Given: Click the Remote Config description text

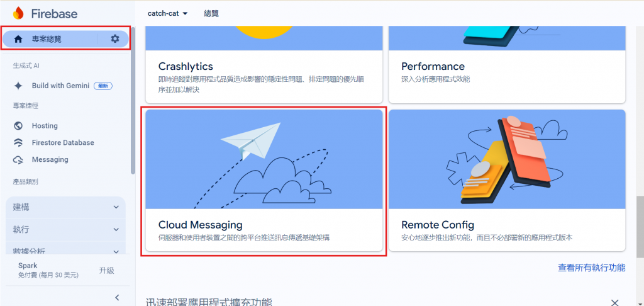Looking at the screenshot, I should (487, 238).
